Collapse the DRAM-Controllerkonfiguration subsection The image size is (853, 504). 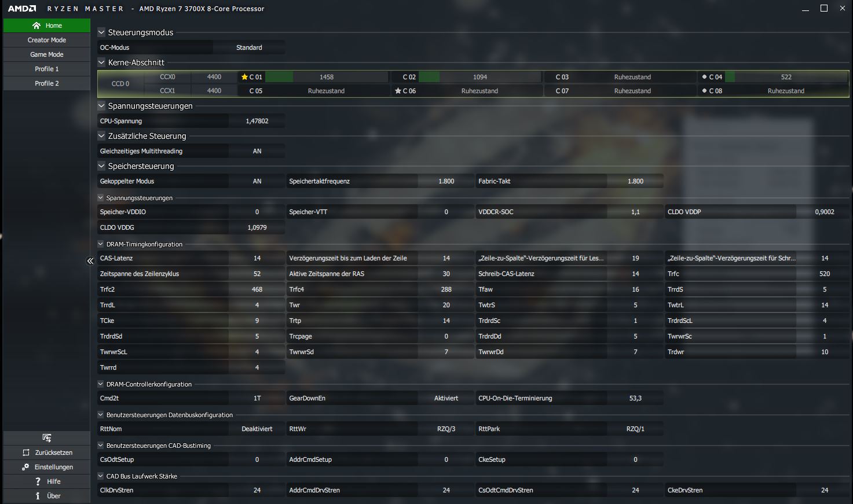tap(101, 384)
